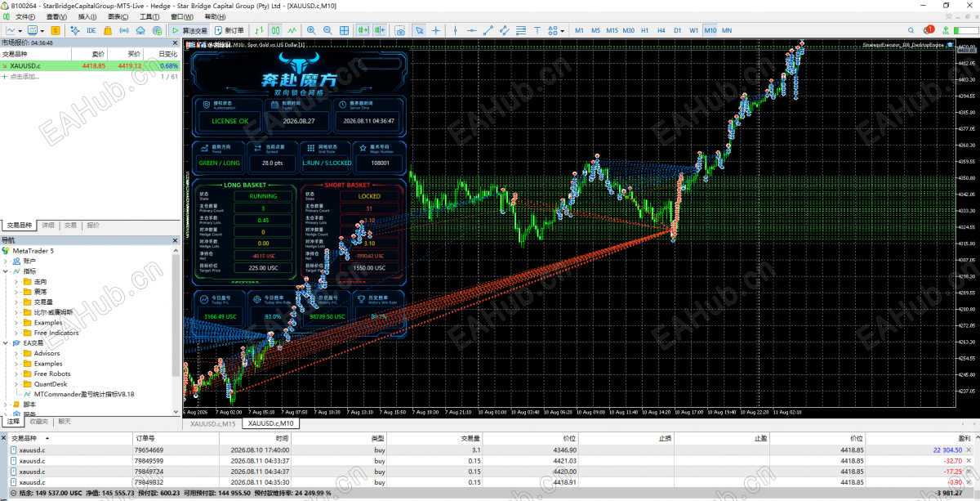Select the equidistant channel tool
The image size is (980, 501).
[504, 30]
